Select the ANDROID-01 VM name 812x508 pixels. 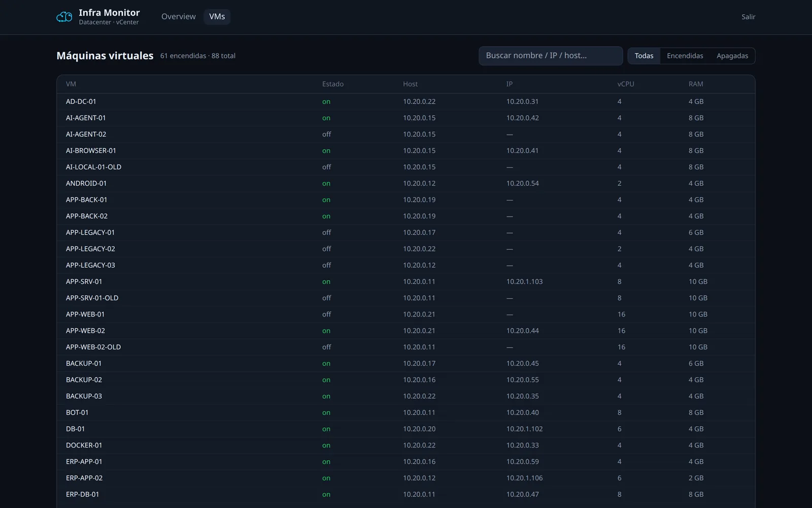86,183
